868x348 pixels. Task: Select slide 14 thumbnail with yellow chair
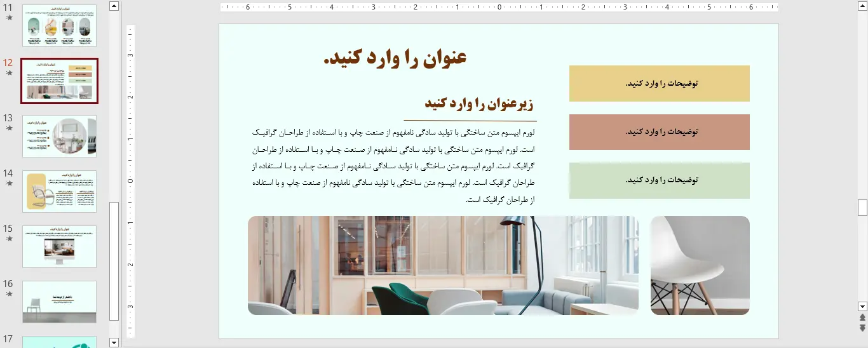point(60,191)
